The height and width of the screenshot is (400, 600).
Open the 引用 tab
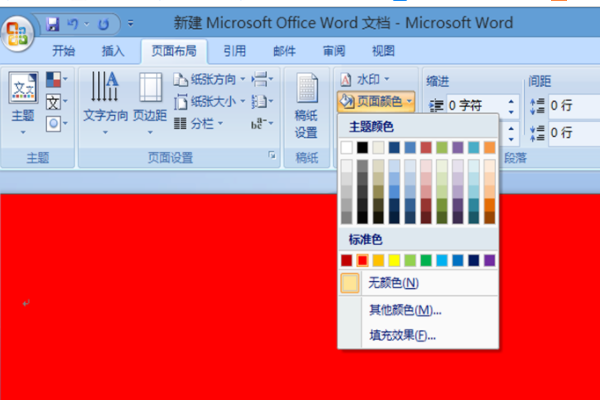click(235, 51)
